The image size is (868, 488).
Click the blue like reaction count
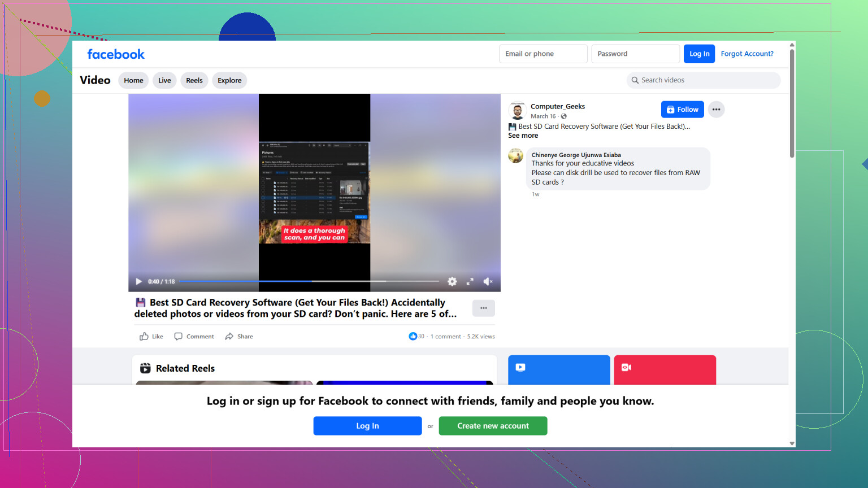point(416,337)
